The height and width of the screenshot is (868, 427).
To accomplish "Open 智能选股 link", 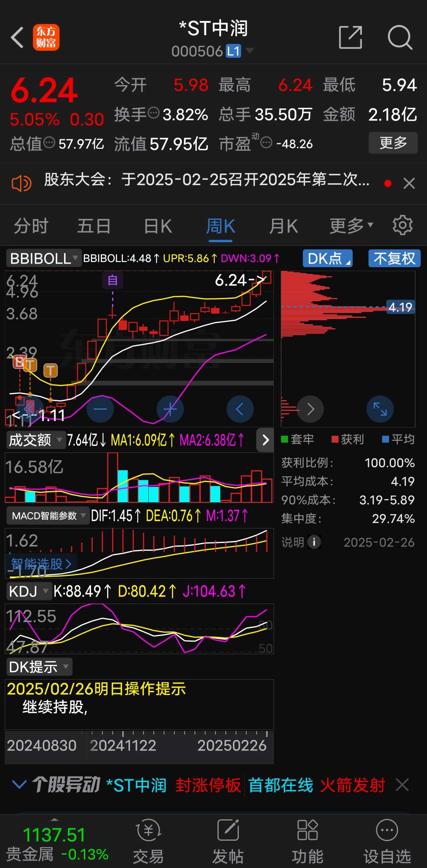I will point(41,564).
